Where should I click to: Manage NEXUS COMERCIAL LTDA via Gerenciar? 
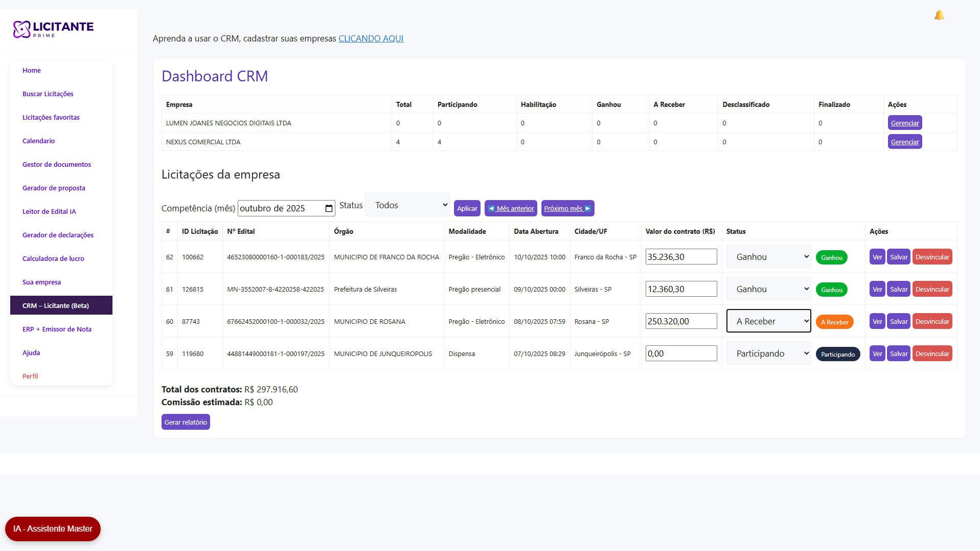(904, 142)
